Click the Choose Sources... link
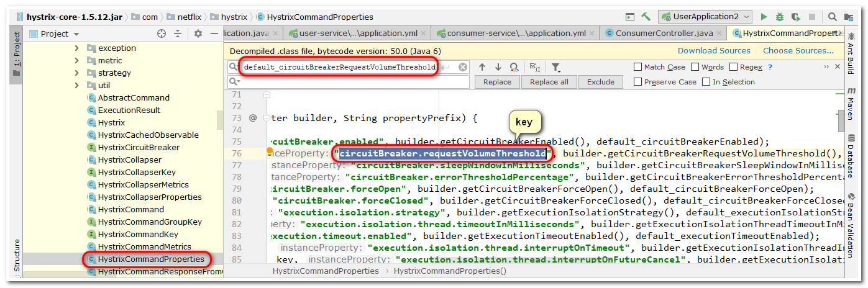 (x=798, y=50)
